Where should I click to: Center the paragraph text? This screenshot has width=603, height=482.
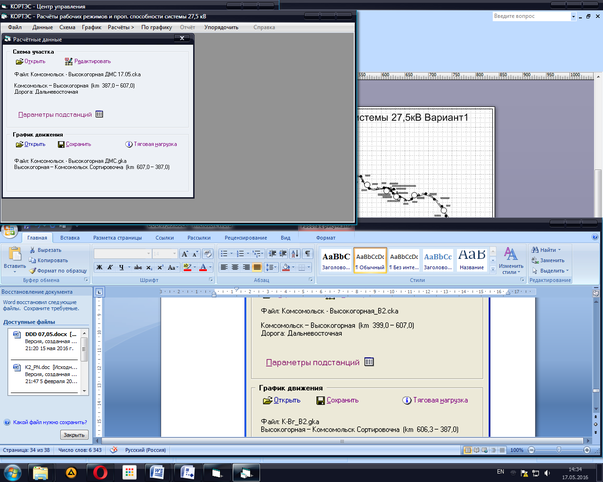(235, 267)
